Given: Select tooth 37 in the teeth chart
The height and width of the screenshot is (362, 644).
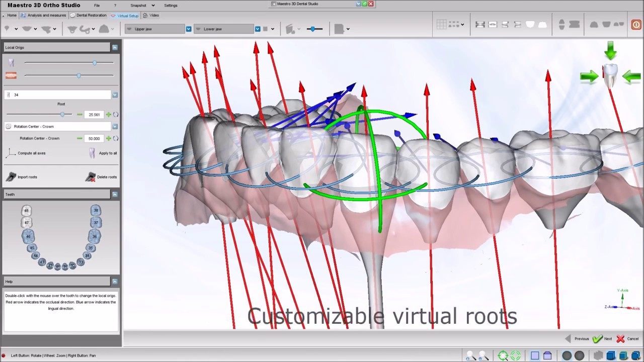Looking at the screenshot, I should coord(96,223).
